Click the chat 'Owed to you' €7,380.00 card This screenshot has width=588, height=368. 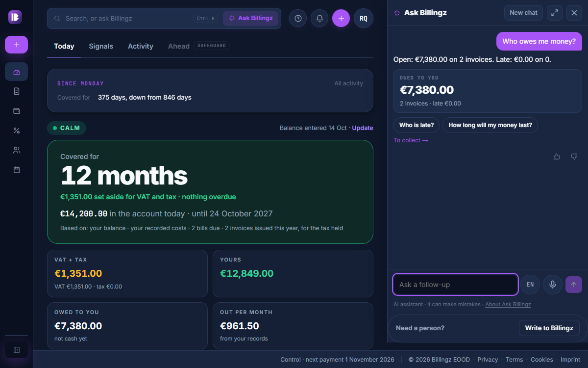click(488, 91)
